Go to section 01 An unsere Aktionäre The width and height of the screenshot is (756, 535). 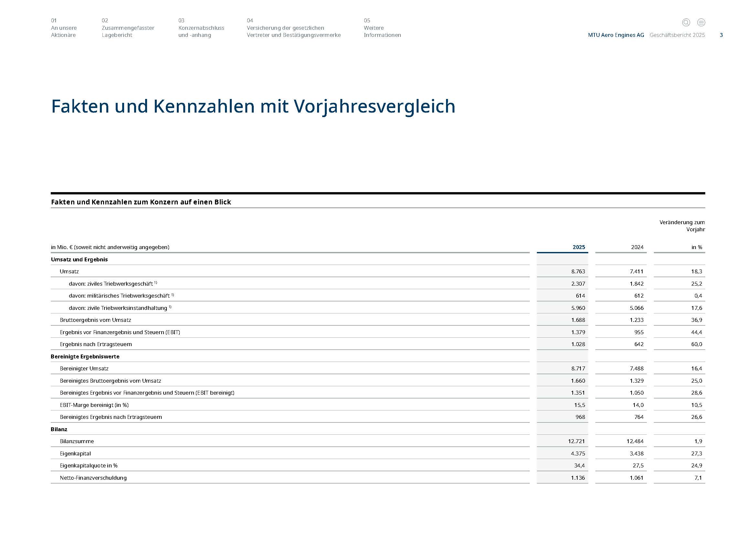(64, 28)
